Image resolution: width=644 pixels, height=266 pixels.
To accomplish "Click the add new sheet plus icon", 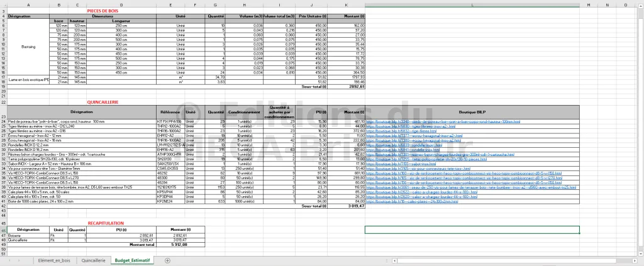I will [x=167, y=260].
